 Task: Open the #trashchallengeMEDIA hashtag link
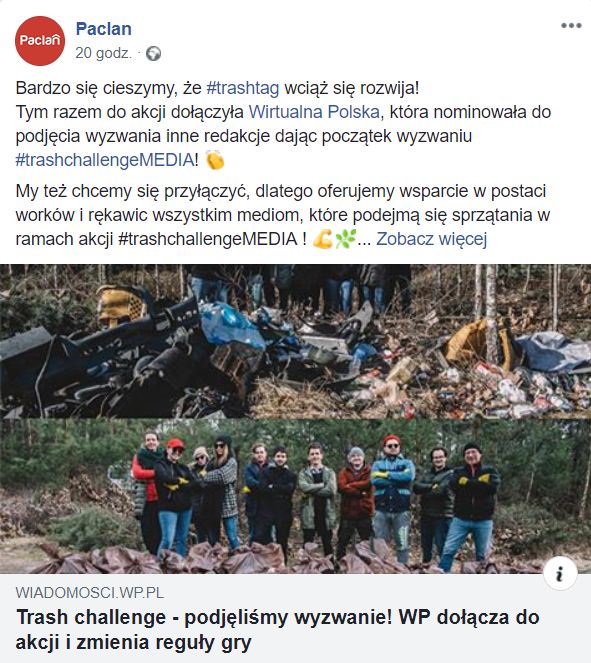coord(105,160)
